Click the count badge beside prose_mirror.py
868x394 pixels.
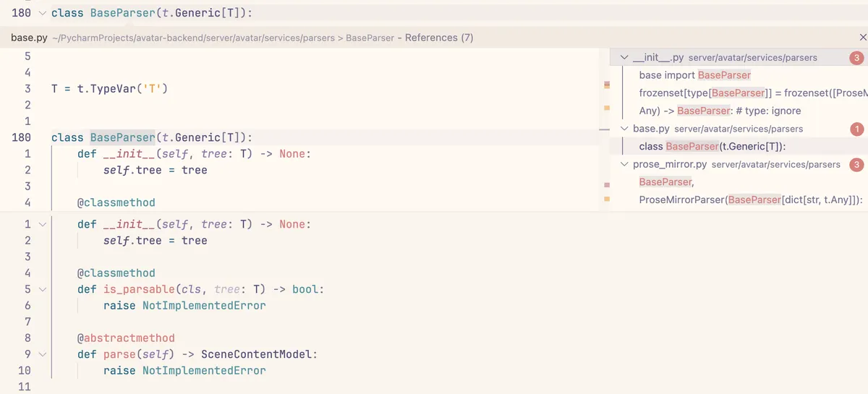(x=856, y=165)
